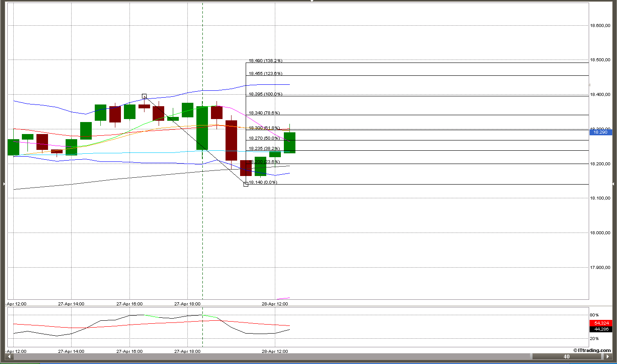
Task: Click the red 54,324 indicator value tag
Action: 601,323
